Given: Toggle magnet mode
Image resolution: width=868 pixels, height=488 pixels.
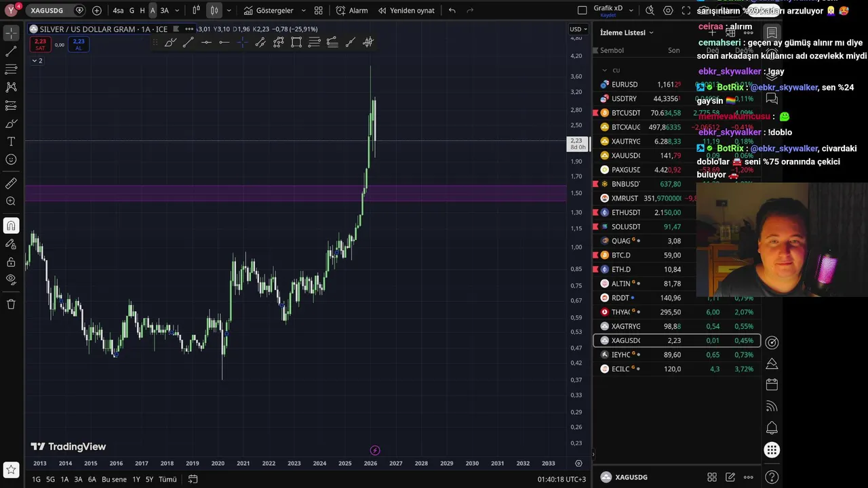Looking at the screenshot, I should point(11,226).
